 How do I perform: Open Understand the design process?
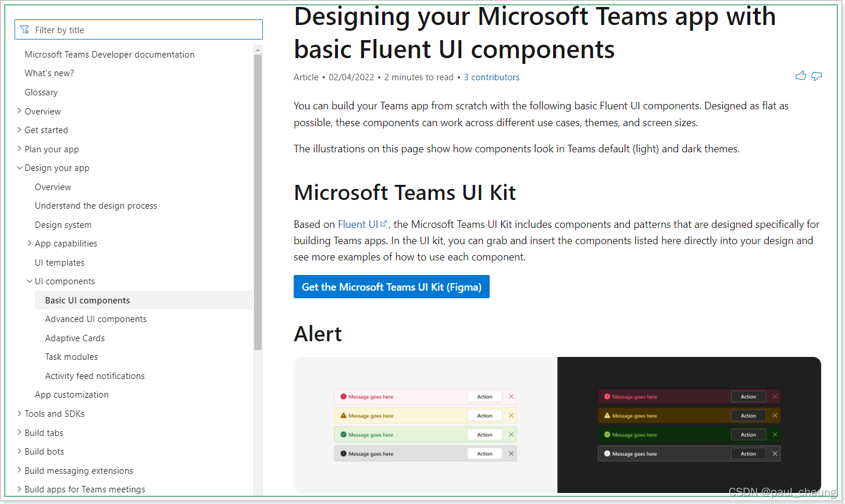(x=96, y=205)
